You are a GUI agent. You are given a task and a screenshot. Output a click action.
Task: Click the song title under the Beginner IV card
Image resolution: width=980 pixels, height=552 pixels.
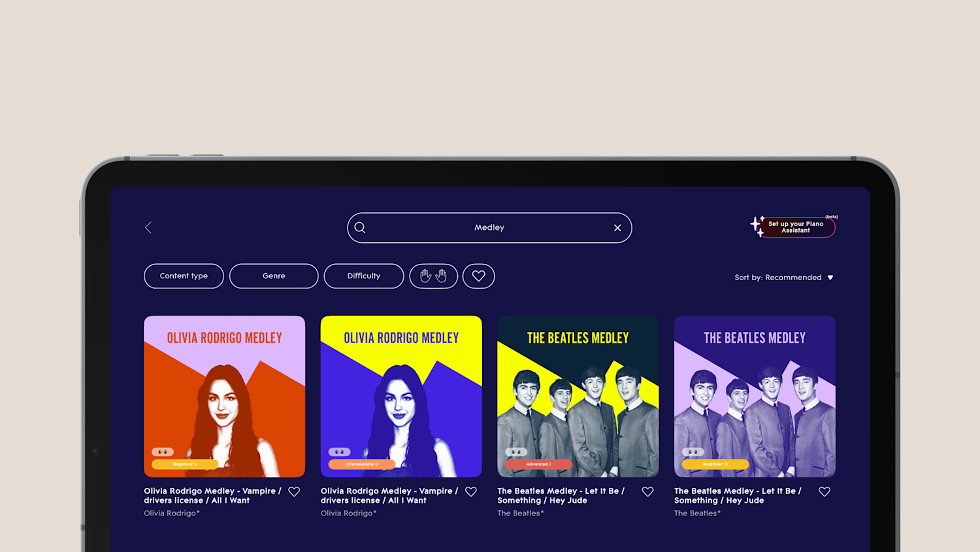[x=738, y=496]
